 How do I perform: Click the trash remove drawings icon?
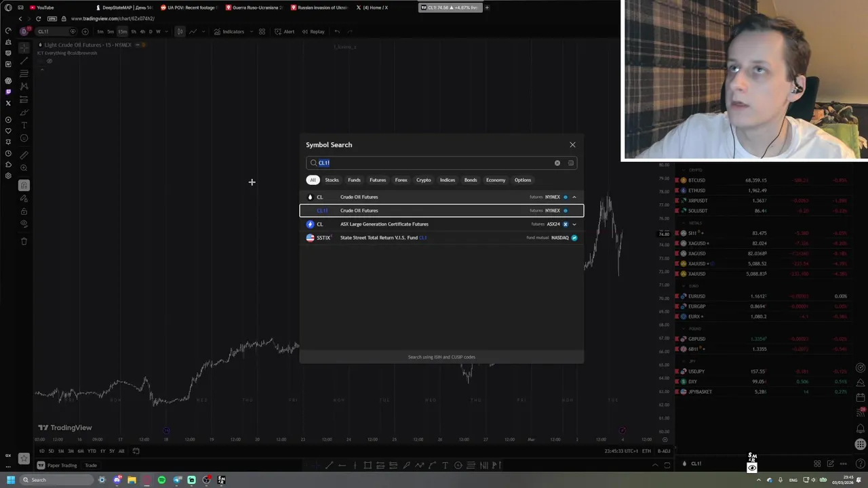coord(24,241)
